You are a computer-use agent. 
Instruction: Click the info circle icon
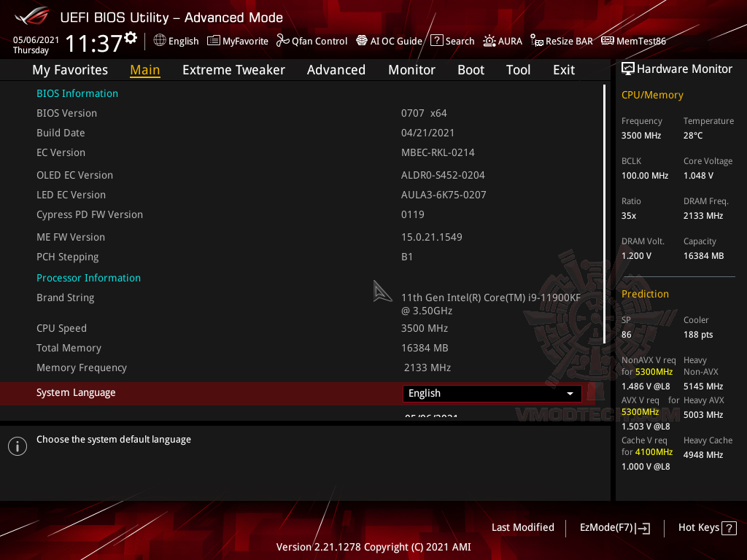[x=18, y=446]
